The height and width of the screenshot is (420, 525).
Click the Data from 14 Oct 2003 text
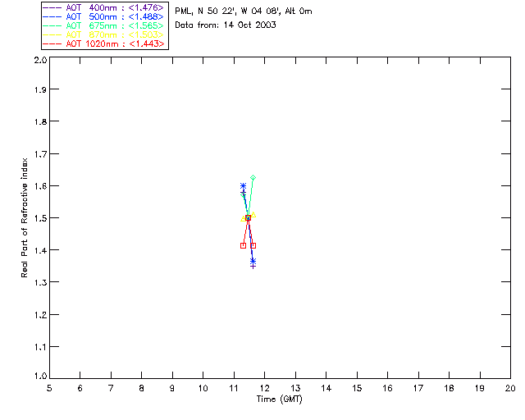[x=226, y=25]
